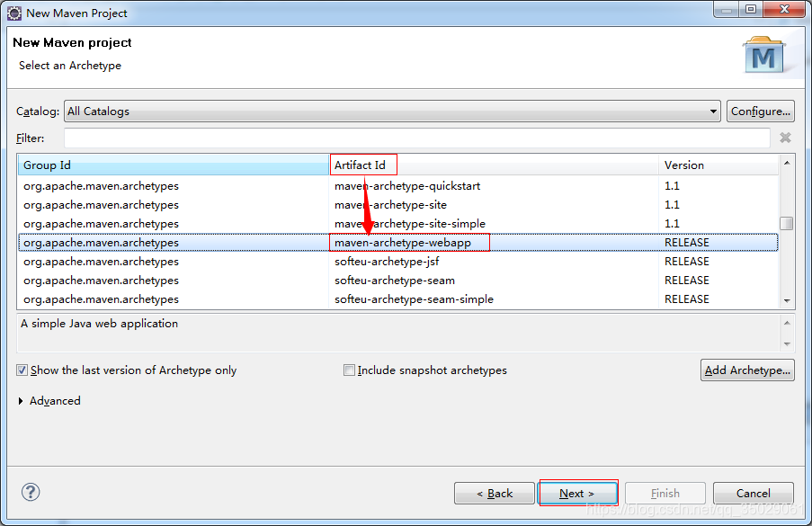Select softeu-archetype-seam row
Image resolution: width=812 pixels, height=526 pixels.
pyautogui.click(x=397, y=281)
